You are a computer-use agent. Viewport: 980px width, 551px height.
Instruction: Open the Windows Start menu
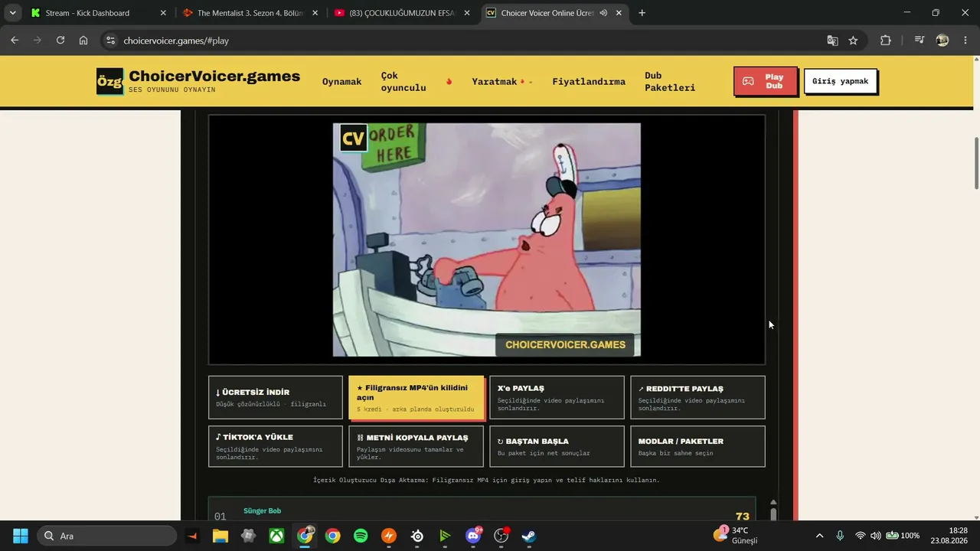pos(21,536)
